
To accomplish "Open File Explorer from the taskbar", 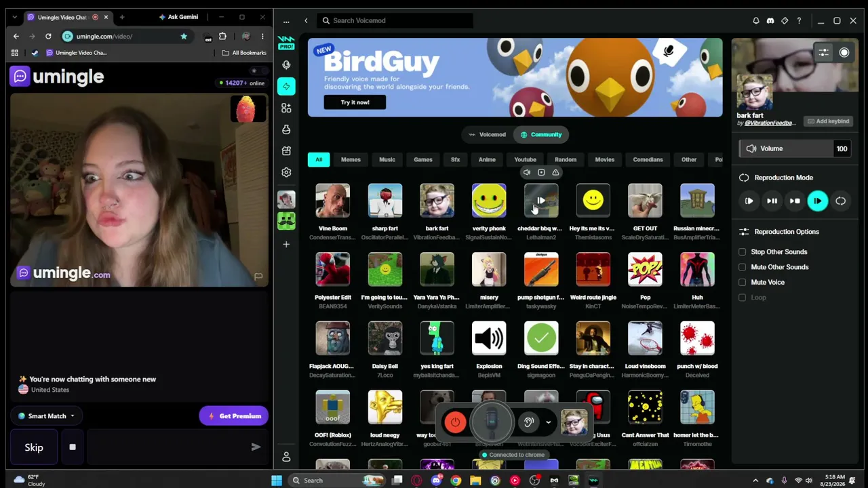I will pyautogui.click(x=475, y=481).
